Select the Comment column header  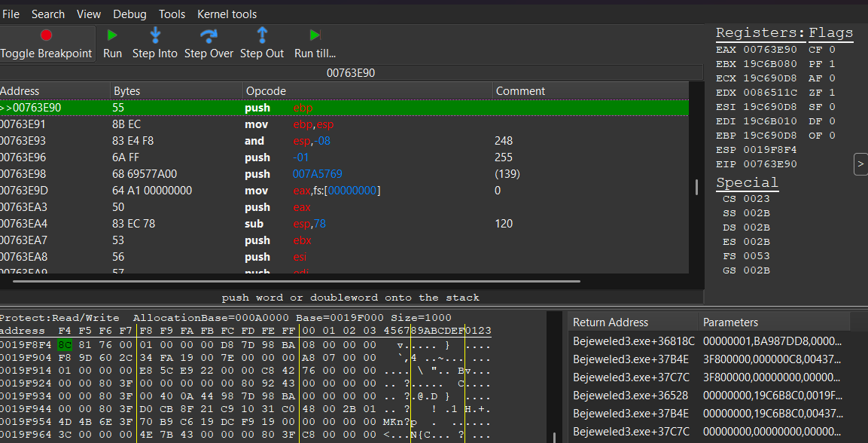click(x=520, y=91)
